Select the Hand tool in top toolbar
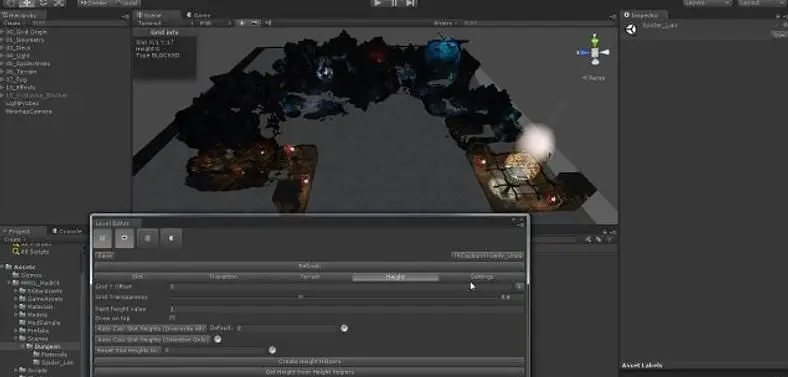 tap(10, 3)
